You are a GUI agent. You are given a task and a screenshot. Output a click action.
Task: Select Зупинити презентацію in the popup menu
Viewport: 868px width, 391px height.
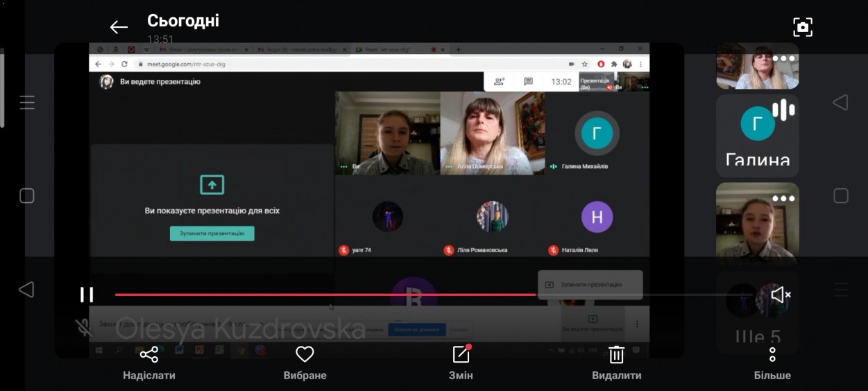tap(590, 285)
